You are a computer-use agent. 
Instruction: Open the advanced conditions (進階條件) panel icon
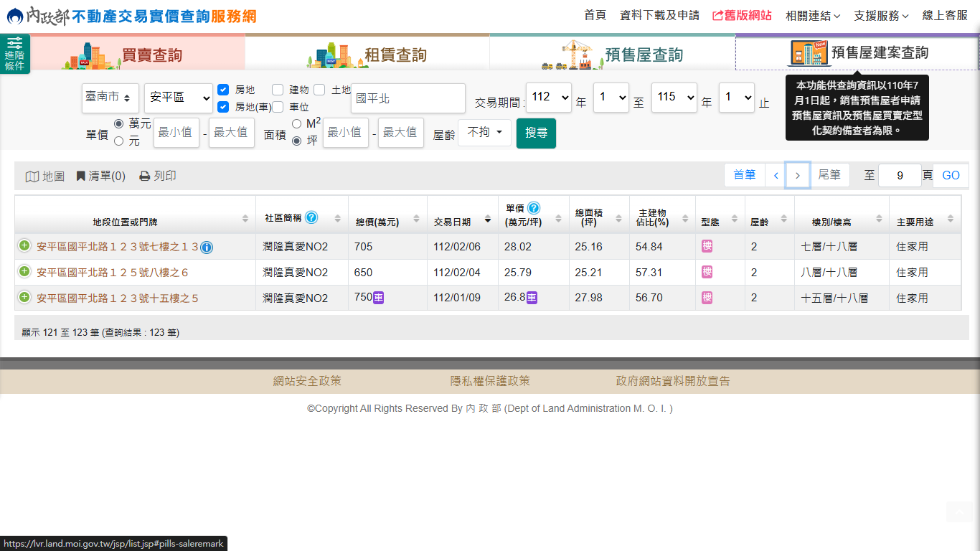14,53
